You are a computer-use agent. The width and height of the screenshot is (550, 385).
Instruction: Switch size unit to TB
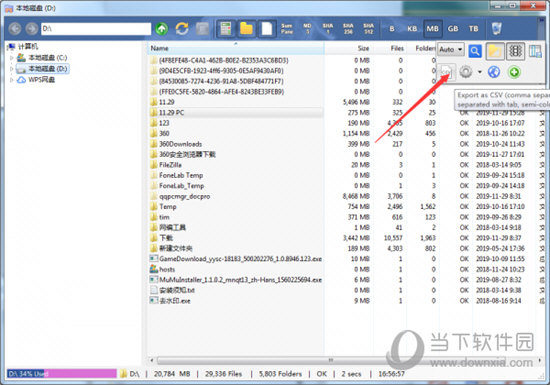474,28
